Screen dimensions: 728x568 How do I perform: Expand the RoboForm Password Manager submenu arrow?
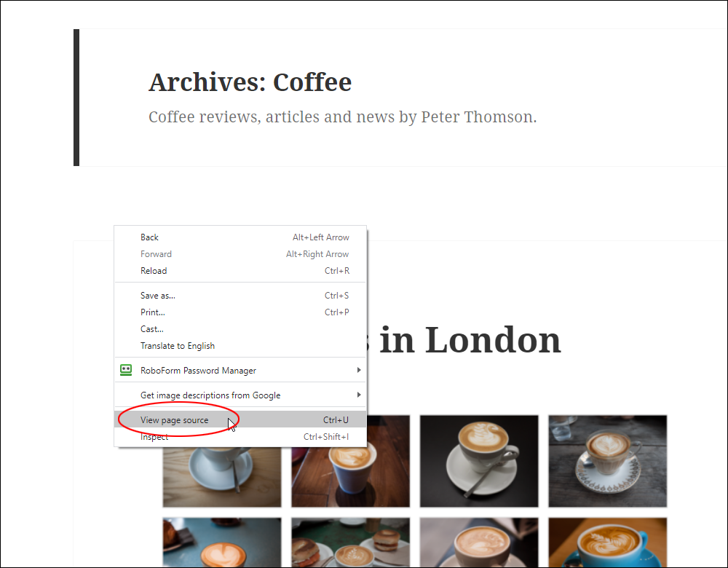358,370
